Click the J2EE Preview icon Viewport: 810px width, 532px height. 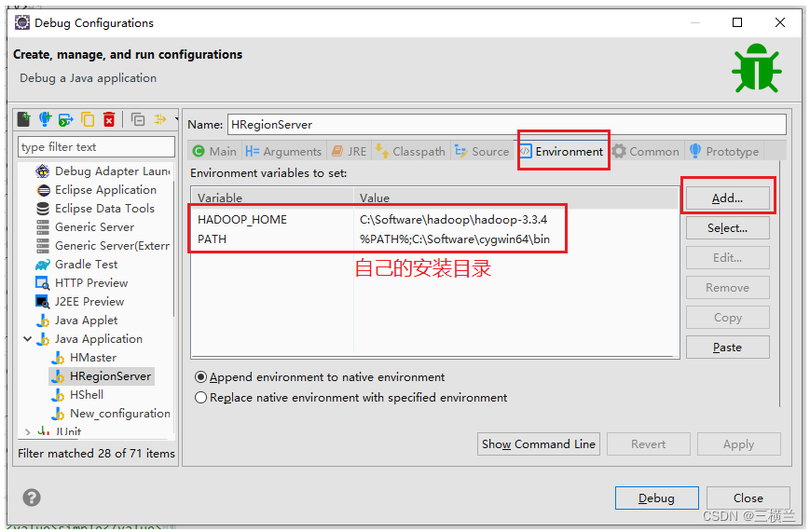(x=42, y=301)
